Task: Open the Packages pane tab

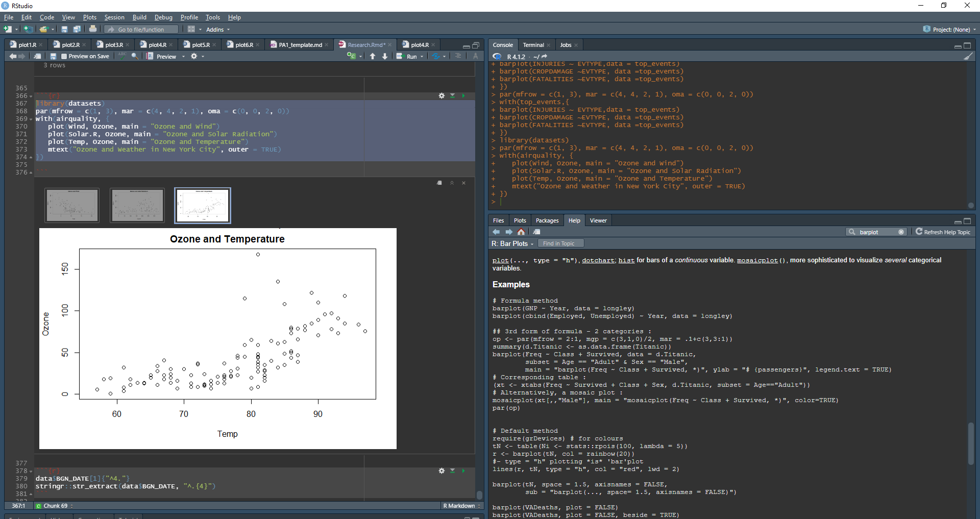Action: click(547, 220)
